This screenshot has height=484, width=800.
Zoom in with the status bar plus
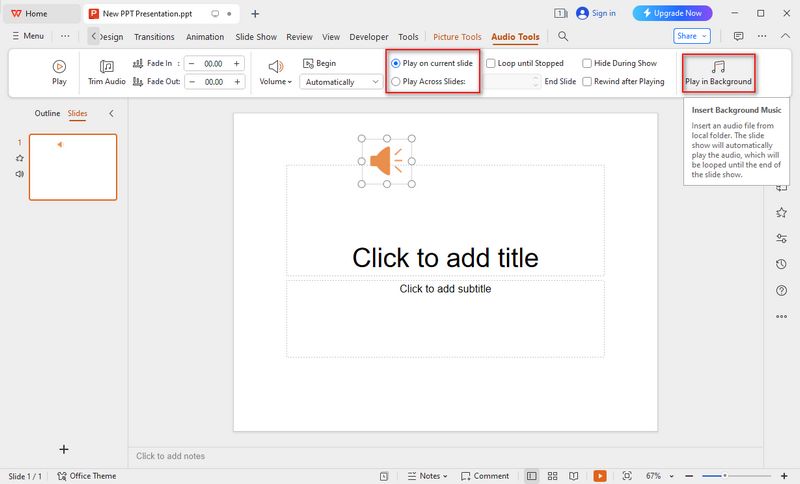(784, 476)
